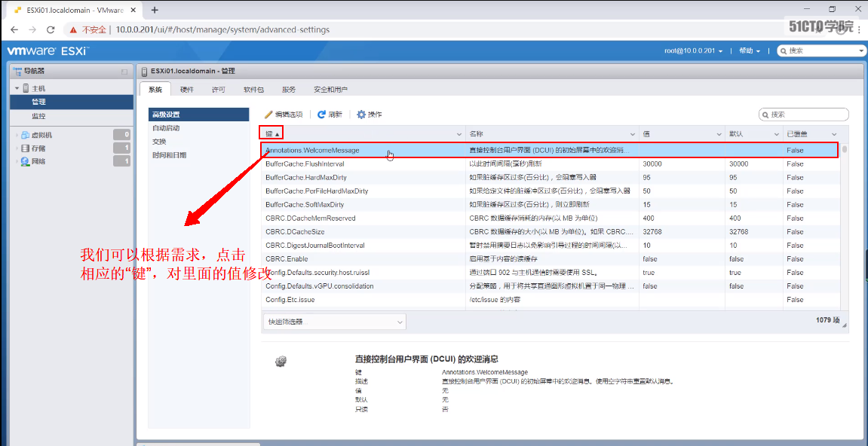This screenshot has width=868, height=446.
Task: Click the host icon before ESXi01.localdomain
Action: tap(145, 72)
